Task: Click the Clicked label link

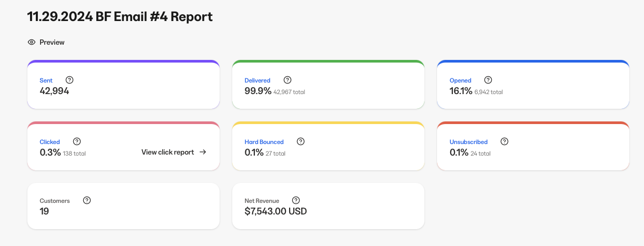Action: [x=50, y=142]
